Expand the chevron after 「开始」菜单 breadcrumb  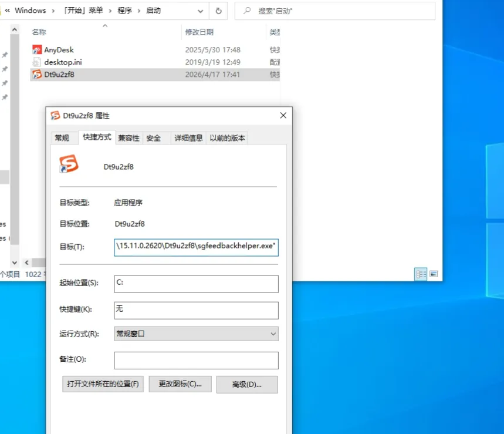click(x=110, y=11)
